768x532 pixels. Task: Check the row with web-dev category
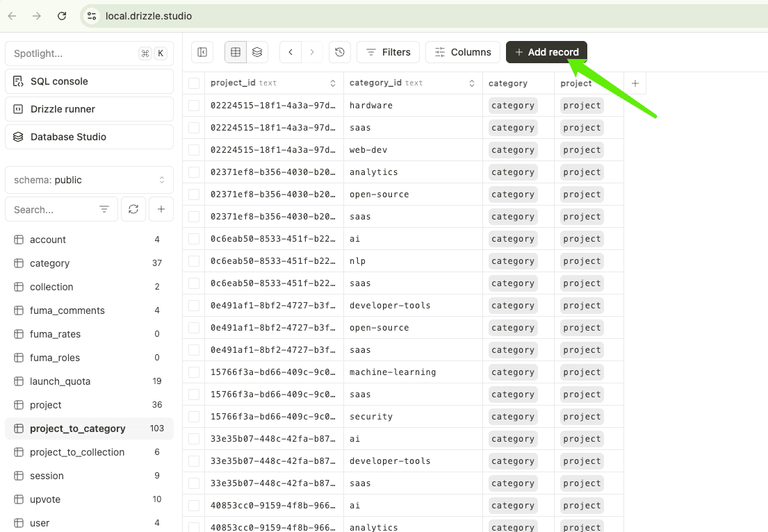pyautogui.click(x=194, y=150)
